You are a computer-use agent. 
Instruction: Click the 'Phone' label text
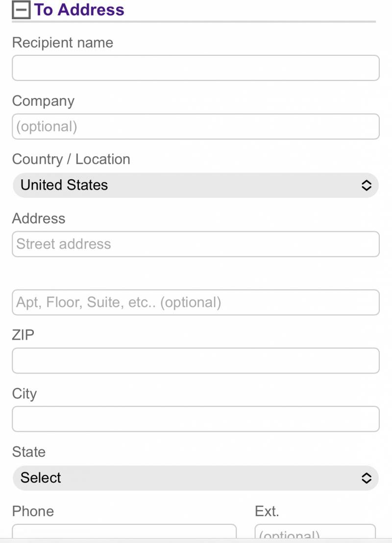tap(33, 511)
